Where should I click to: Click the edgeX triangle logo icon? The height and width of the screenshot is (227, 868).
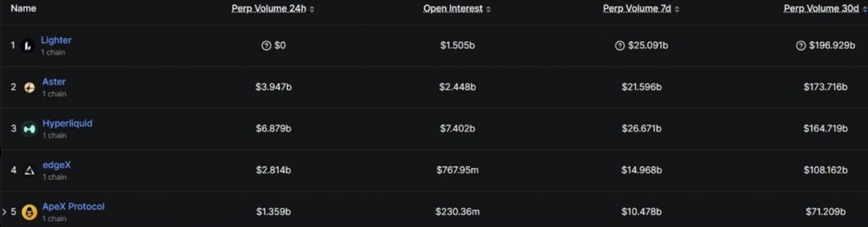coord(30,171)
